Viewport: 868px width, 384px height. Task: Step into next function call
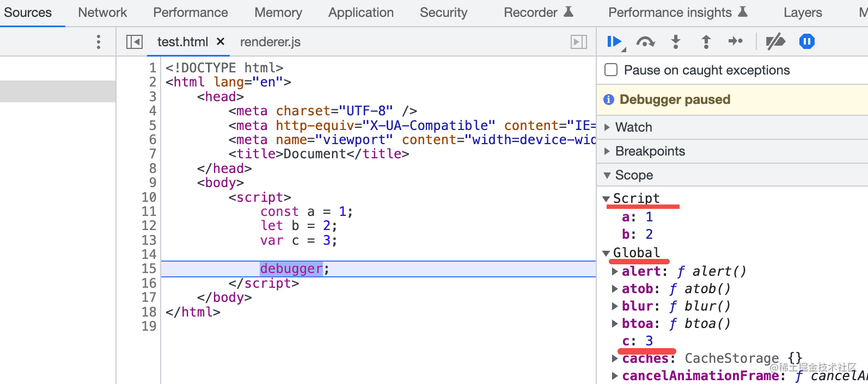coord(676,42)
